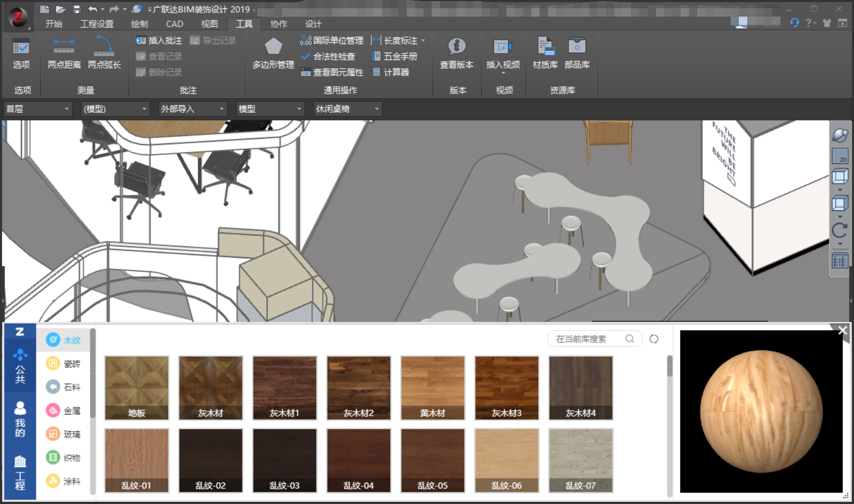Open the Parts library (部品库)
The width and height of the screenshot is (854, 504).
pyautogui.click(x=577, y=53)
